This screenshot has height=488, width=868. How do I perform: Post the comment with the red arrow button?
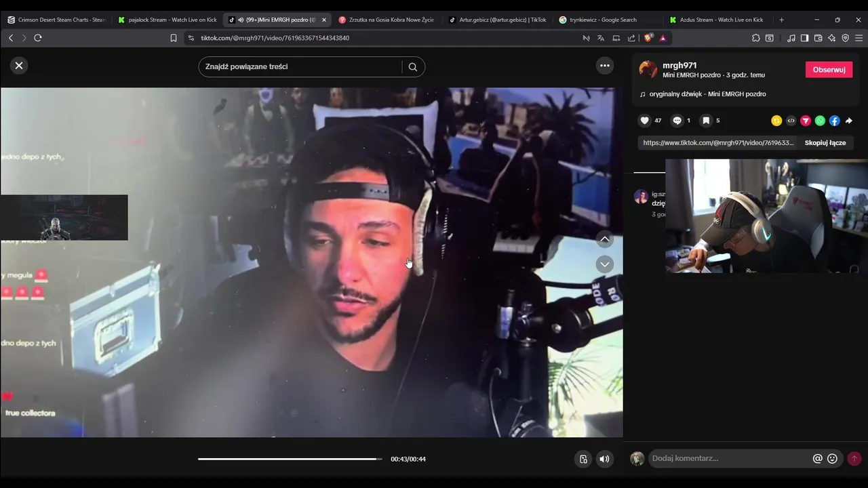coord(854,459)
